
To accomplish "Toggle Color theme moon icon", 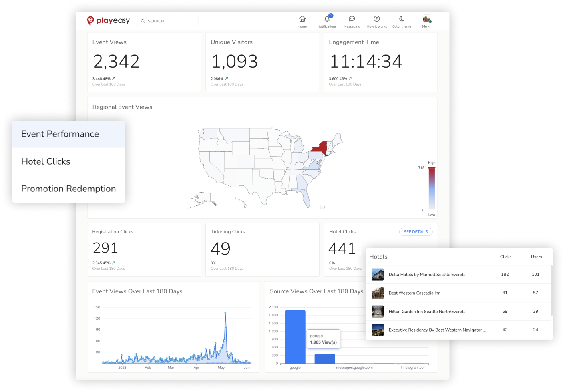I will click(402, 19).
